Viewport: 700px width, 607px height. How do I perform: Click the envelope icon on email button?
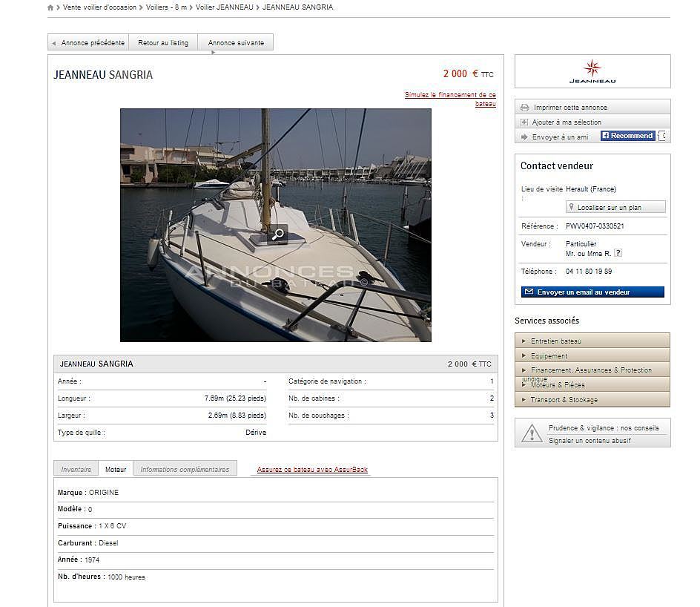[x=529, y=292]
